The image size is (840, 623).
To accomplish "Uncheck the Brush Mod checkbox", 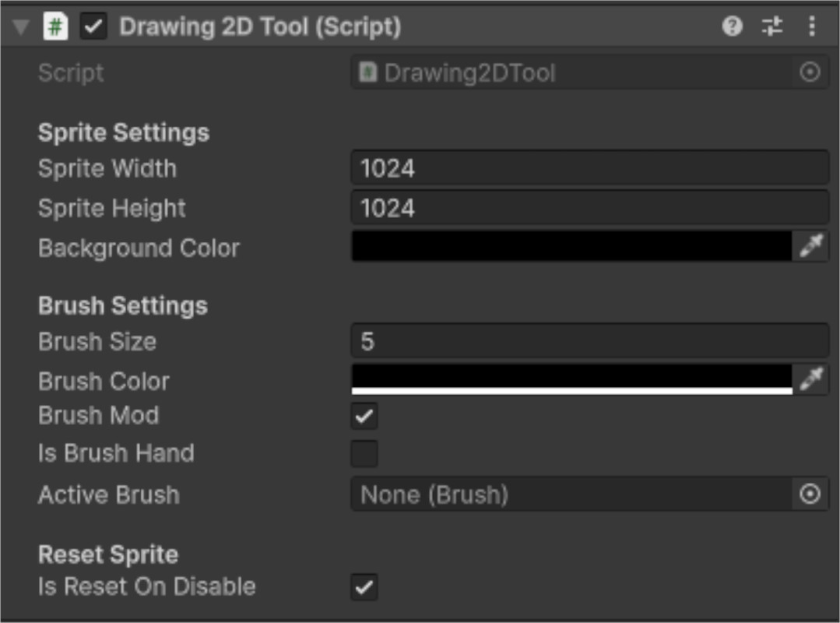I will [x=364, y=416].
